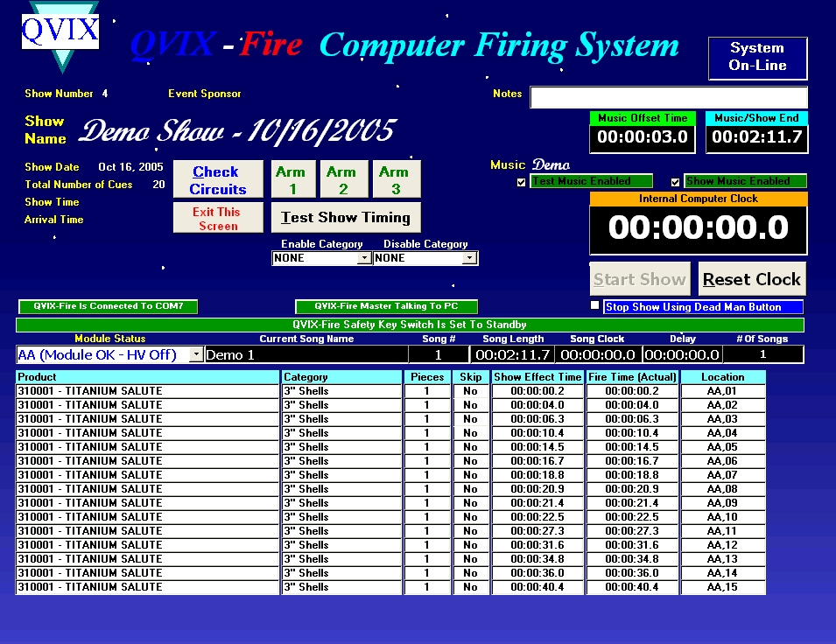Click the Safety Key Switch Standby status bar
Image resolution: width=836 pixels, height=644 pixels.
tap(410, 325)
